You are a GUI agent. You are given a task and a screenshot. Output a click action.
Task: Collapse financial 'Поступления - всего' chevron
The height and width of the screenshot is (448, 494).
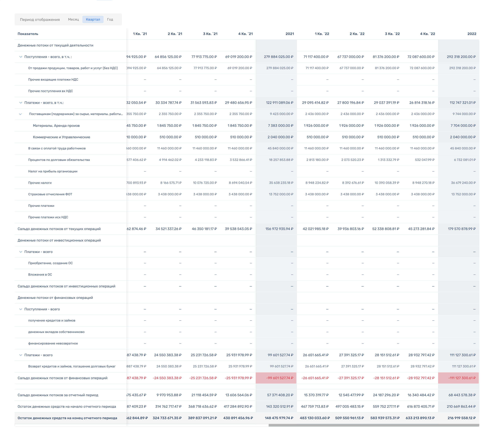(21, 309)
